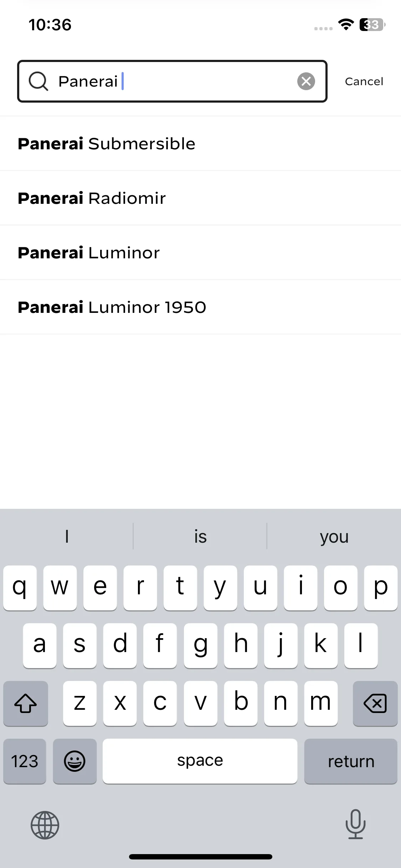Image resolution: width=401 pixels, height=868 pixels.
Task: Cancel the search
Action: coord(364,81)
